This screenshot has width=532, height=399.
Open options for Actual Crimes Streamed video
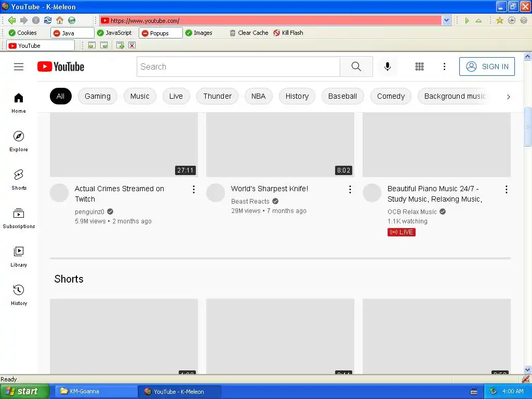pos(193,189)
